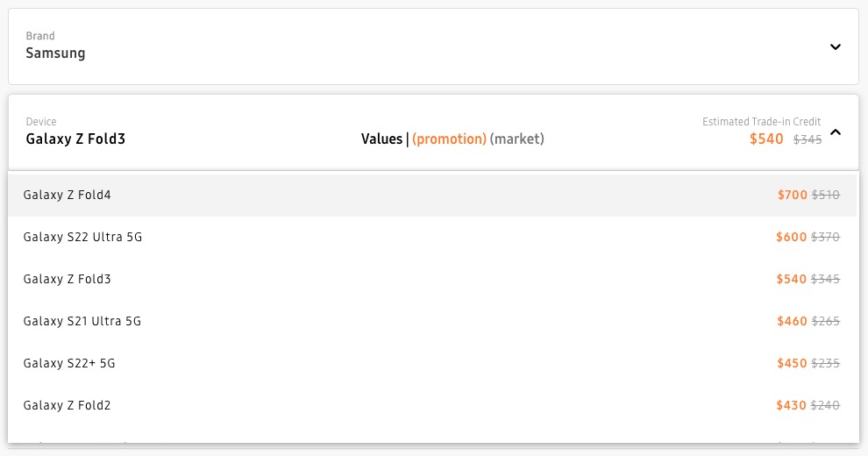
Task: Click the $700 promotion value for Fold4
Action: 792,195
